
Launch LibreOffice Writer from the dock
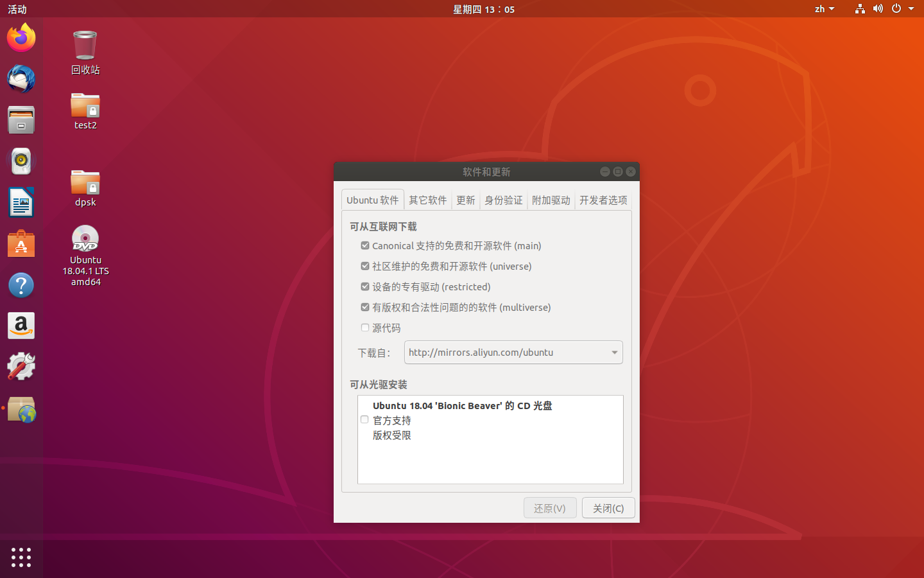pos(21,202)
